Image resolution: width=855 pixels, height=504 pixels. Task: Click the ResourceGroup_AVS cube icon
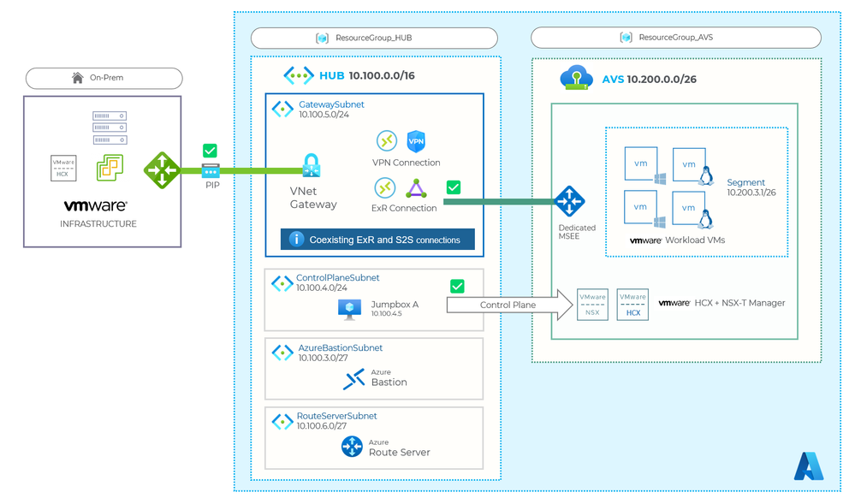(626, 37)
